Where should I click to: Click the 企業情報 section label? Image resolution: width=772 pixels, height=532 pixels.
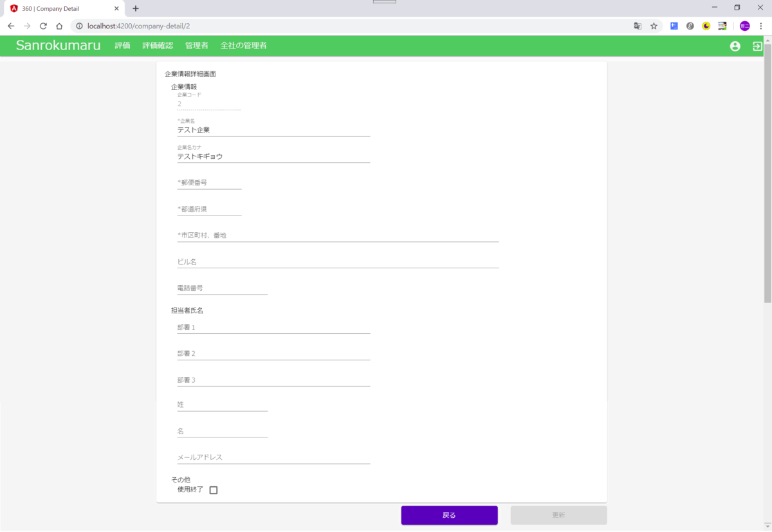pyautogui.click(x=184, y=86)
